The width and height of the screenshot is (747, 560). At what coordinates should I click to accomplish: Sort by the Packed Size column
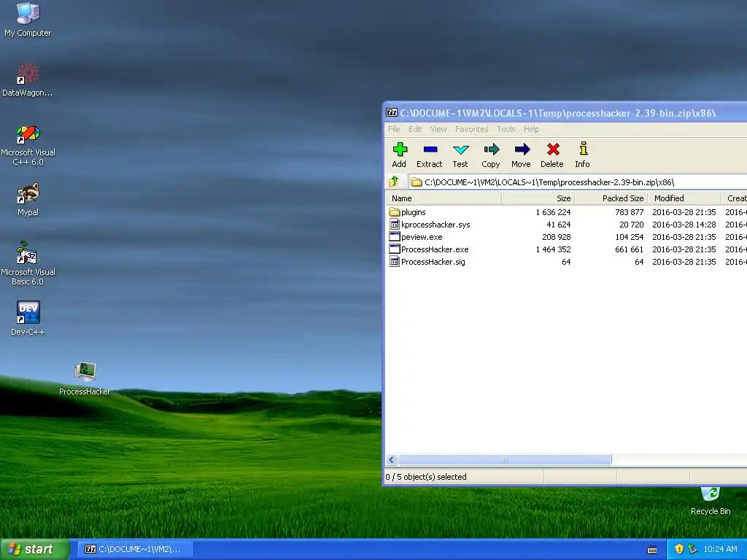click(x=611, y=198)
